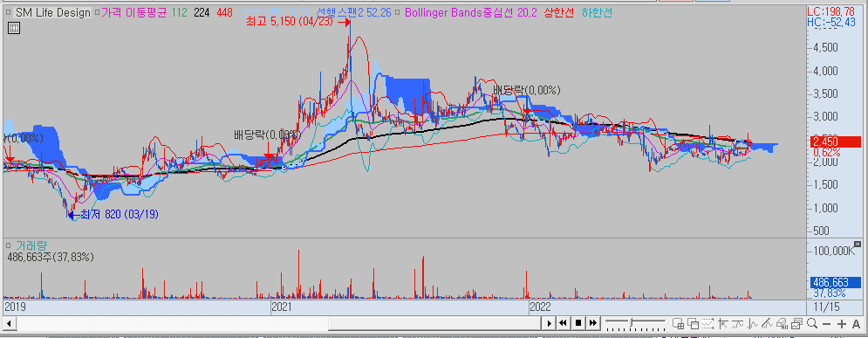
Task: Open the data table grid icon below the stock name
Action: (x=14, y=28)
